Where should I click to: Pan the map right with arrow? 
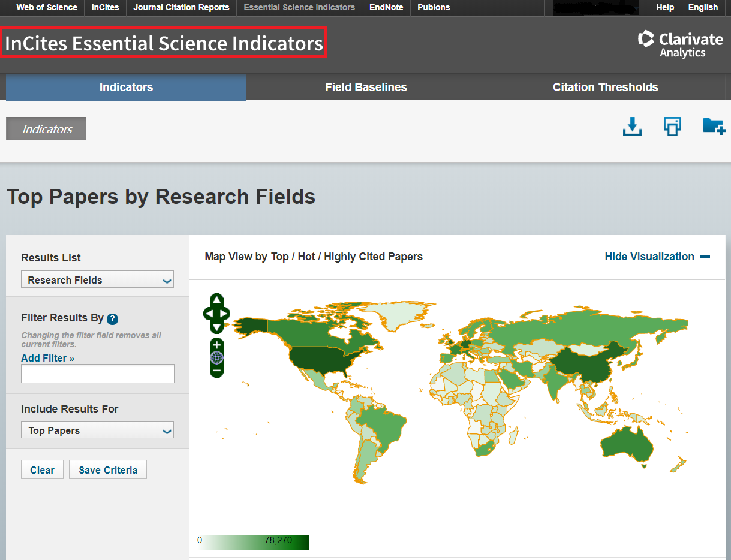[225, 313]
